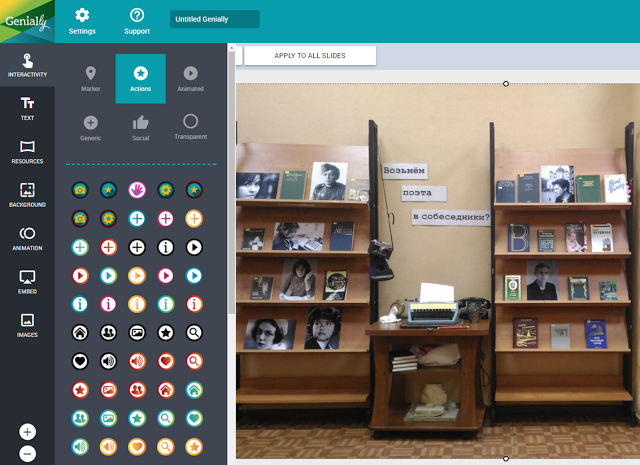Open Settings in the top bar
This screenshot has width=640, height=465.
82,21
